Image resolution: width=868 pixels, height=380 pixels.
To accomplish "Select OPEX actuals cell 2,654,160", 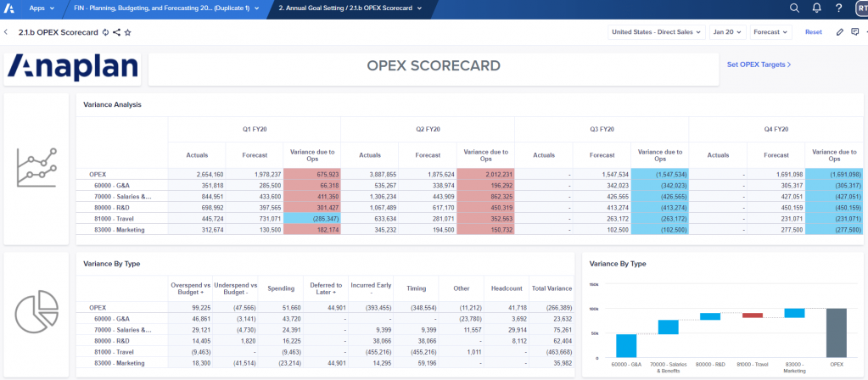I will (197, 174).
